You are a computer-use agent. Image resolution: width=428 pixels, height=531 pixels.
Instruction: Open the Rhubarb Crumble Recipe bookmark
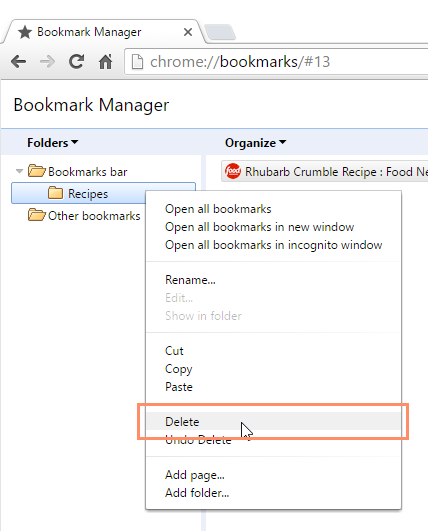point(324,171)
